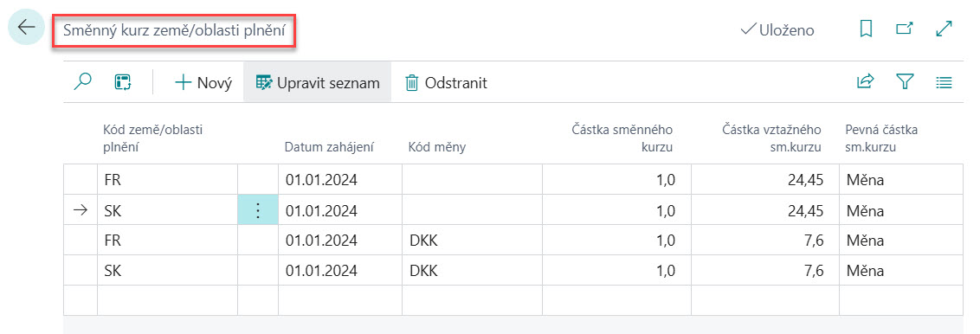Click DKK currency code in FR row
The width and height of the screenshot is (980, 334).
pyautogui.click(x=472, y=241)
